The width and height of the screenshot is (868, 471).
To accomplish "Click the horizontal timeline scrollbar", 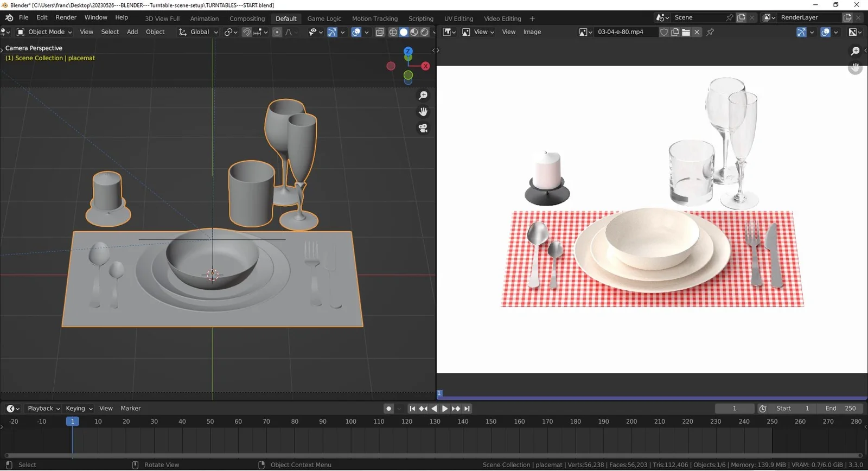I will pos(433,456).
